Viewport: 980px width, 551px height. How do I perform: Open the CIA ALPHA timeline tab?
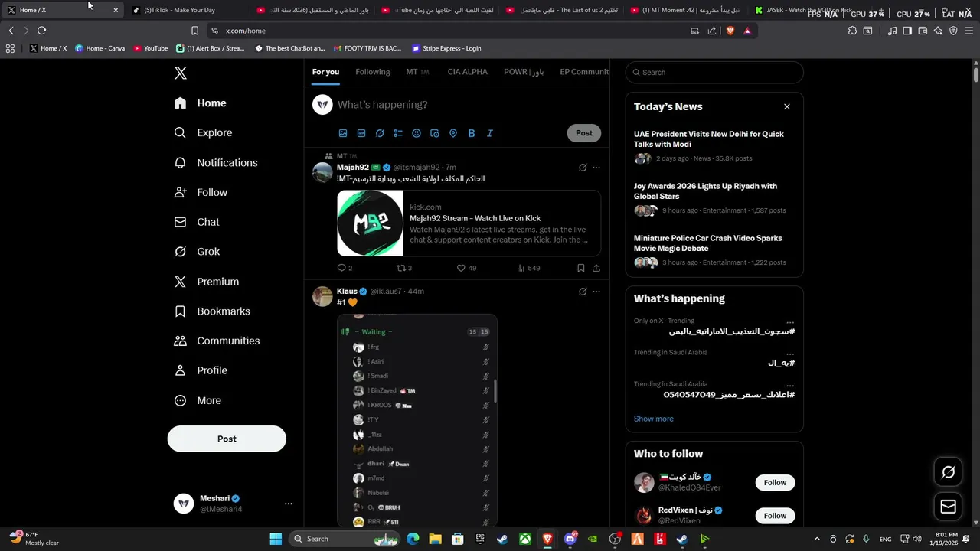point(468,72)
